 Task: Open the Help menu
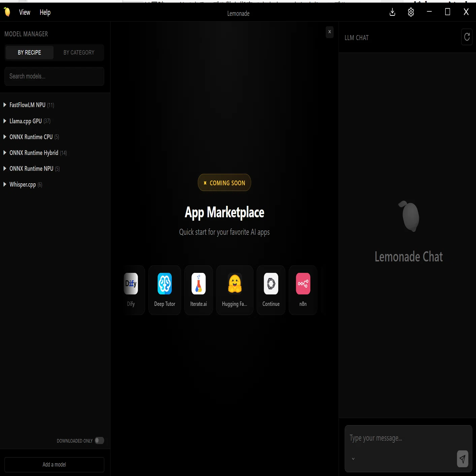[45, 12]
